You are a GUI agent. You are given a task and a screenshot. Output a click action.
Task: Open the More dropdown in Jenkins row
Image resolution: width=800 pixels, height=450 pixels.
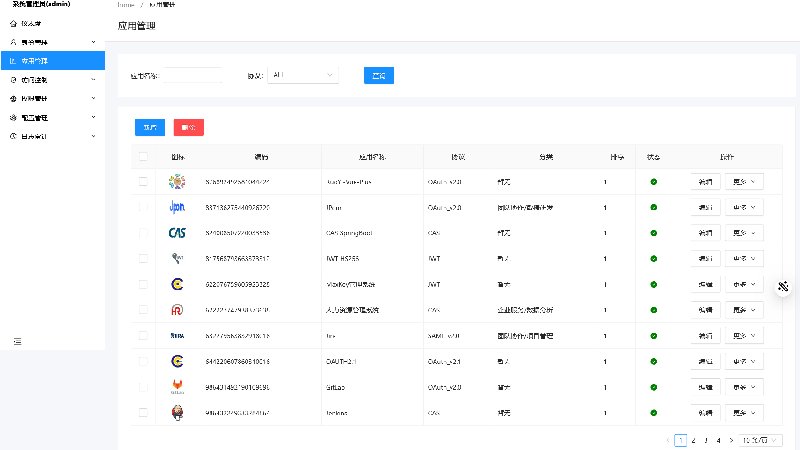click(744, 413)
